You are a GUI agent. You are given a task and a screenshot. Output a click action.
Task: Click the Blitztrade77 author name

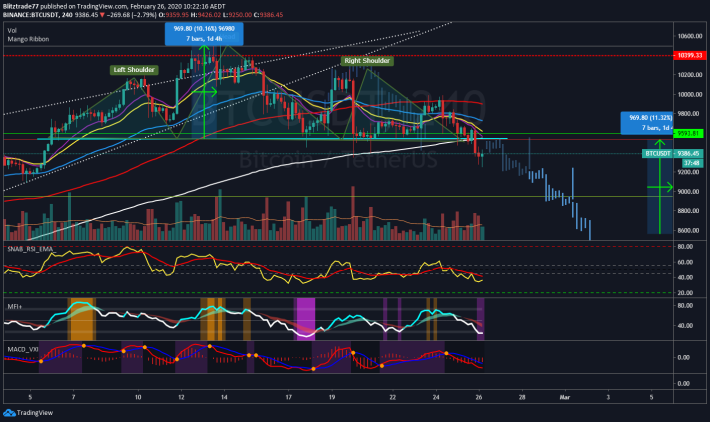coord(26,6)
